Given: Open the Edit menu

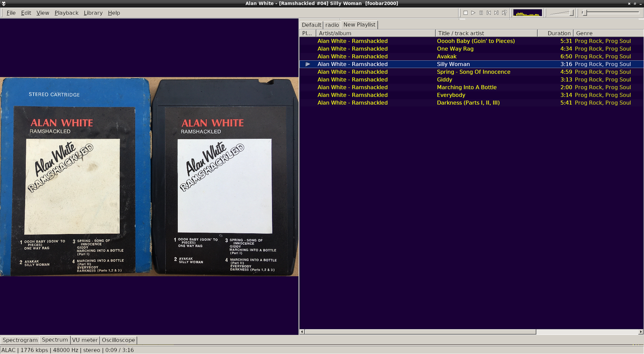Looking at the screenshot, I should (26, 13).
